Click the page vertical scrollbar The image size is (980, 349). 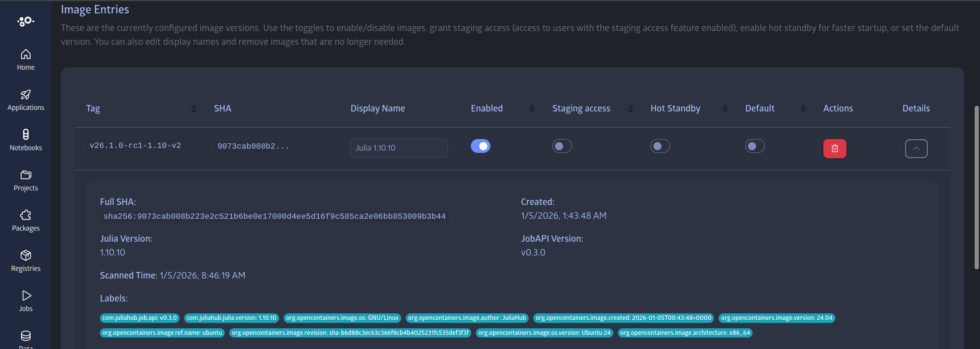click(x=977, y=188)
